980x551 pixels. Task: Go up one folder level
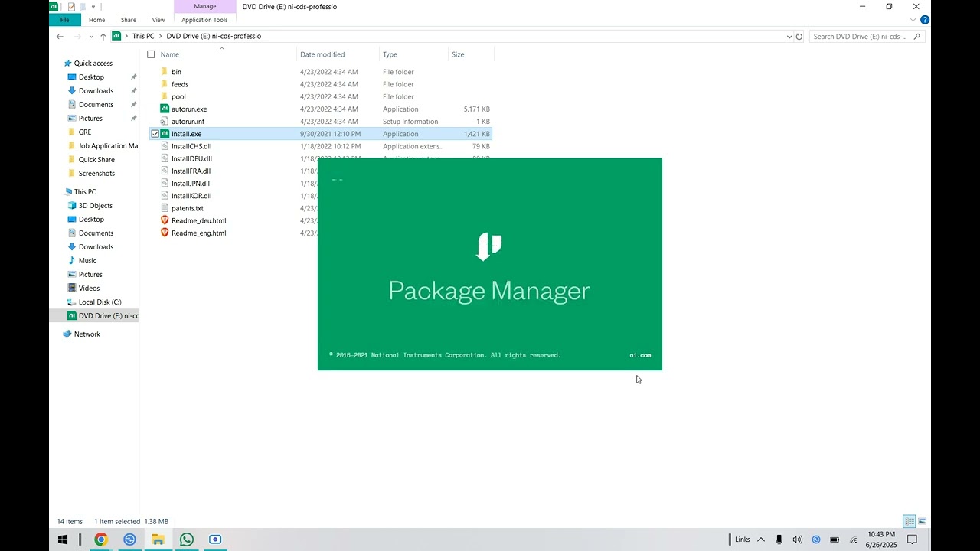[x=103, y=36]
